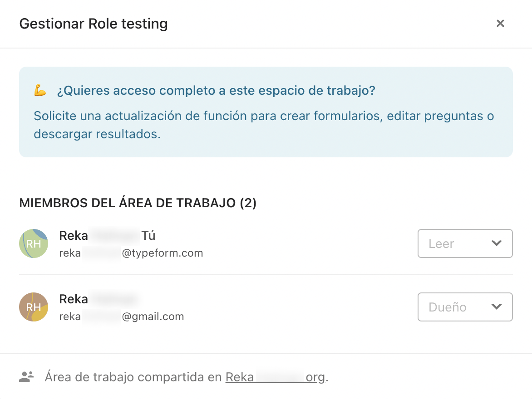
Task: Open the Reka org link
Action: pyautogui.click(x=275, y=377)
